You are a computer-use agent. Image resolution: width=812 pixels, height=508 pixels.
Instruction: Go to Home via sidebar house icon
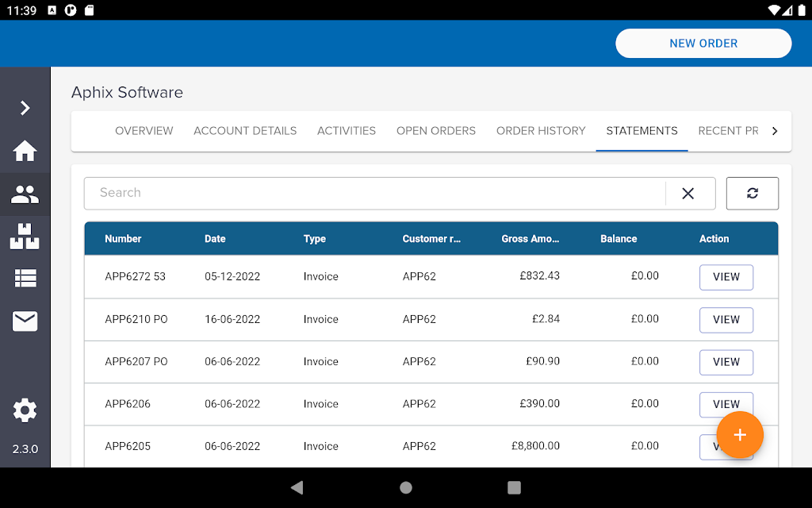coord(25,151)
